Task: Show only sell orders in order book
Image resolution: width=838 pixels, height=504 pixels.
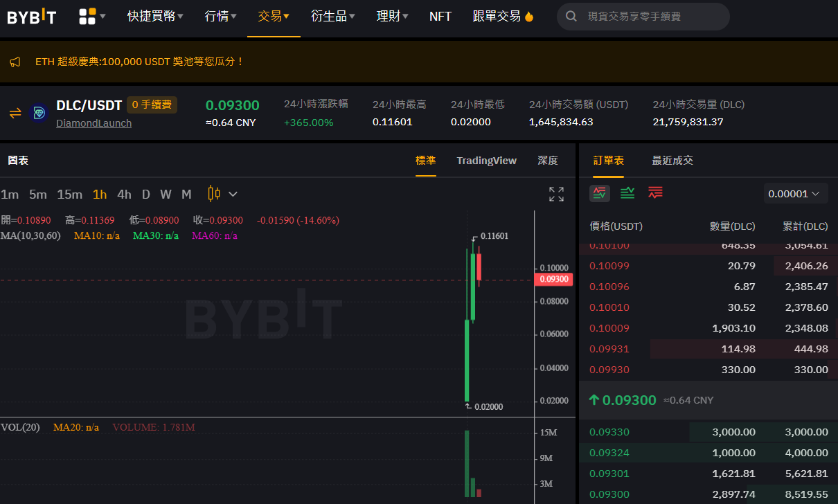Action: click(x=655, y=192)
